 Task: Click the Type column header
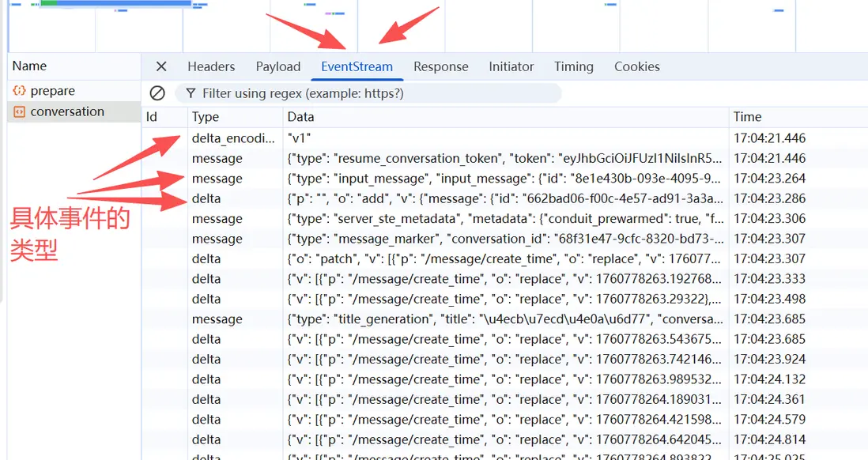[x=206, y=117]
